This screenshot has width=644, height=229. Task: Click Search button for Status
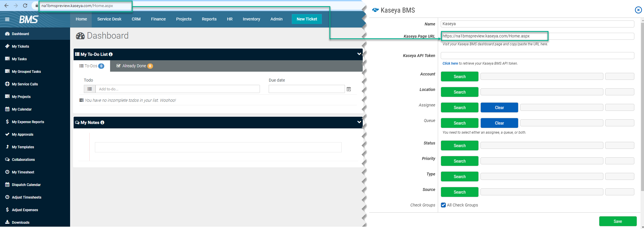(459, 146)
